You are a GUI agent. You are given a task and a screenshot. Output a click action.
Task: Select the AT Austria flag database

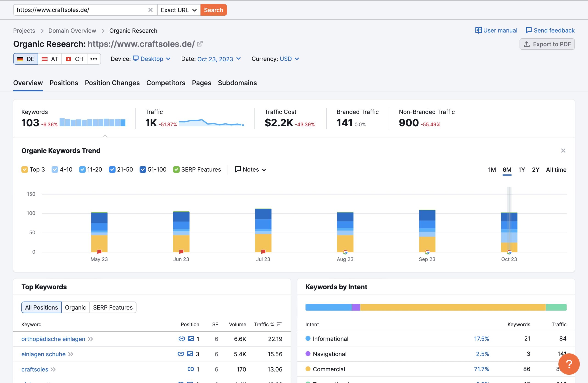tap(50, 59)
